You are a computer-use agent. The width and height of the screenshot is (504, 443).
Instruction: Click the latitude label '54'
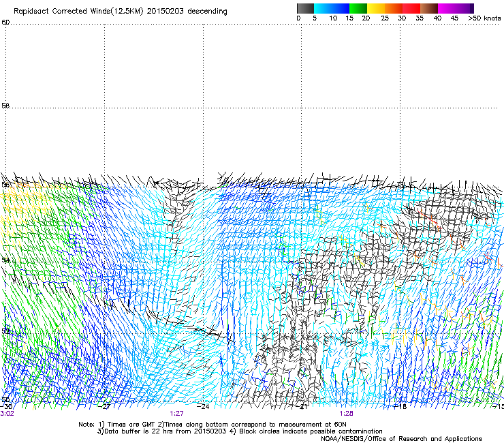[5, 260]
